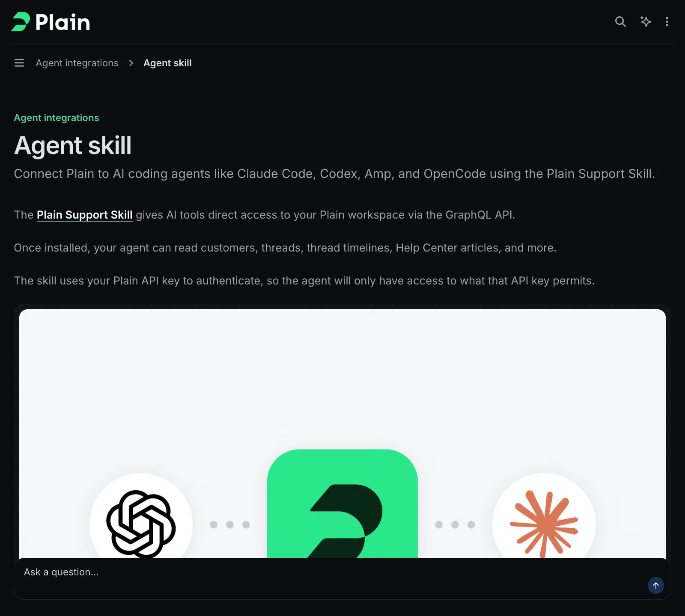
Task: Open the search icon in the header
Action: tap(620, 21)
